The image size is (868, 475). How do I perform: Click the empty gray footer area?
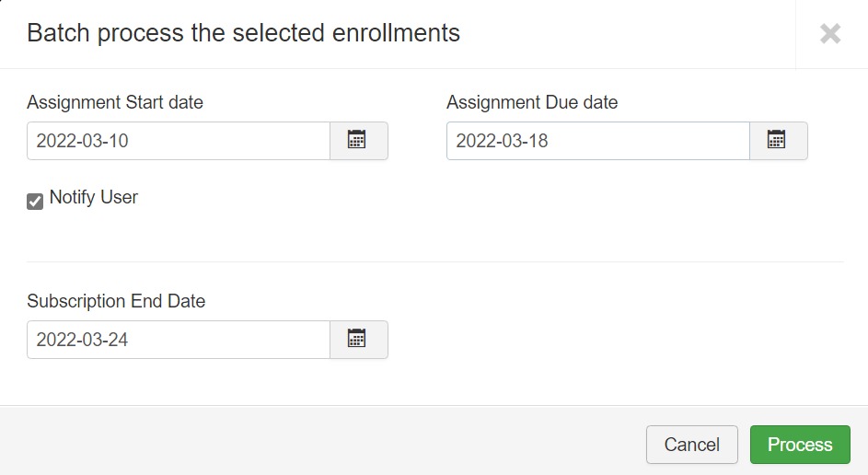(x=322, y=444)
